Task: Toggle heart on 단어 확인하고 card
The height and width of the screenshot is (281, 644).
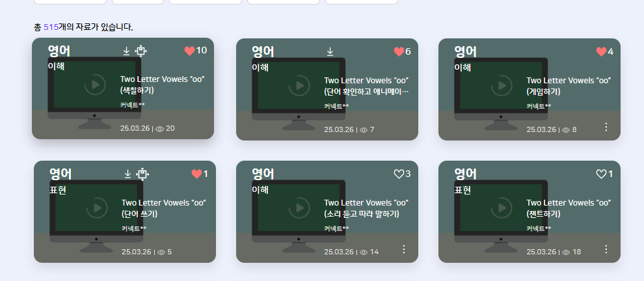Action: pos(399,52)
